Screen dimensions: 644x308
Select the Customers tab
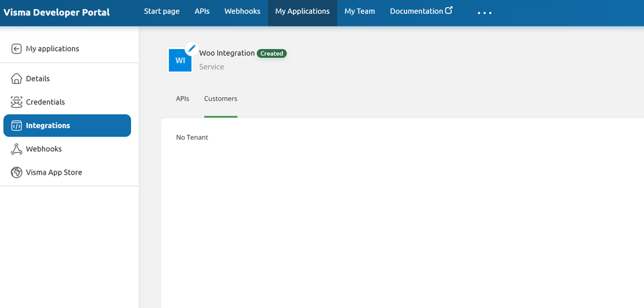pos(221,99)
